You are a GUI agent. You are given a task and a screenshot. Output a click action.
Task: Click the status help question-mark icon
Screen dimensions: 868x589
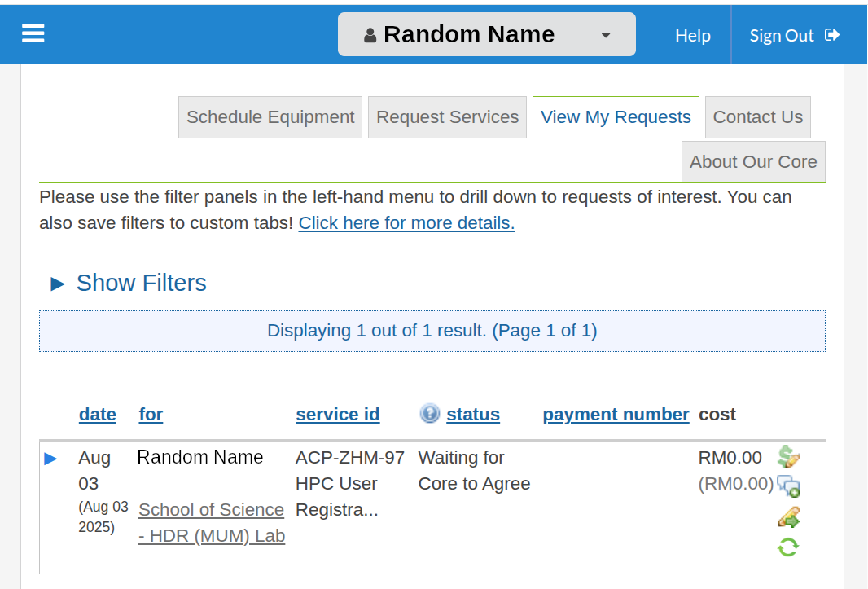coord(429,414)
